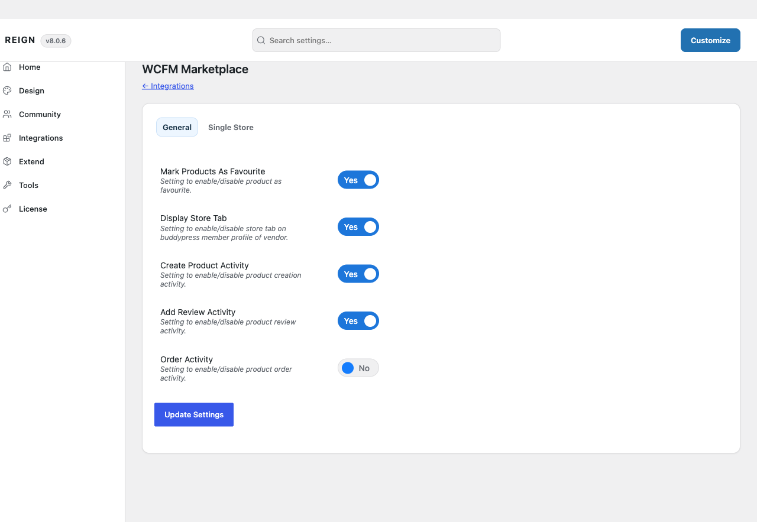Click the Mark Products As Favourite label
Image resolution: width=757 pixels, height=532 pixels.
(x=212, y=171)
